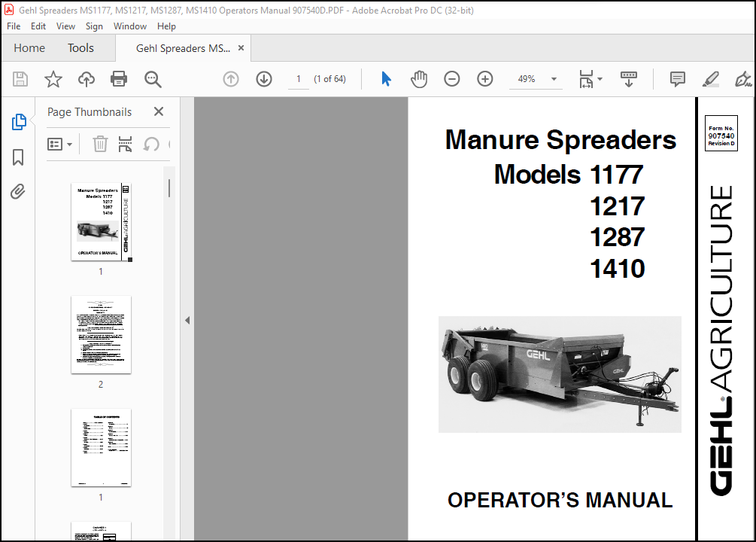Click the OPERATOR'S MANUAL heading text

pos(560,500)
